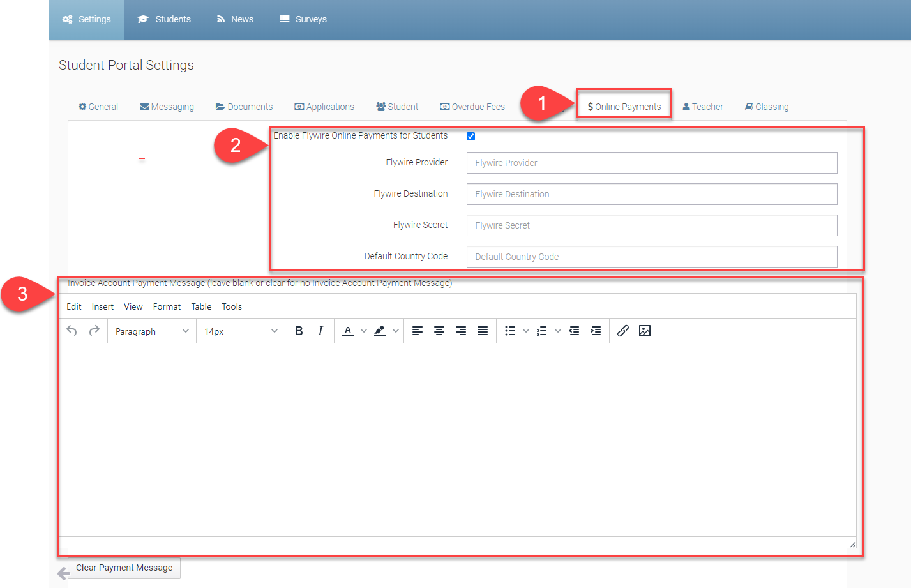Click the Redo arrow in editor toolbar

[94, 331]
